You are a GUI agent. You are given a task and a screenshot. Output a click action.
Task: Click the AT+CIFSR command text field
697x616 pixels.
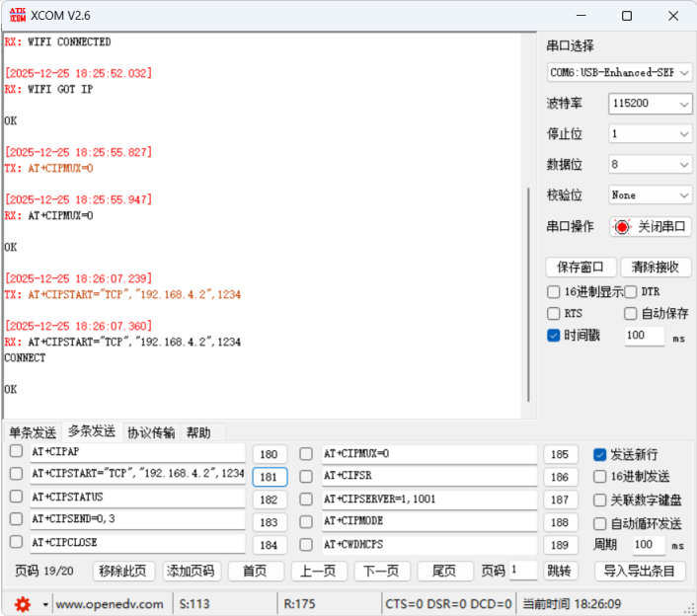(428, 476)
